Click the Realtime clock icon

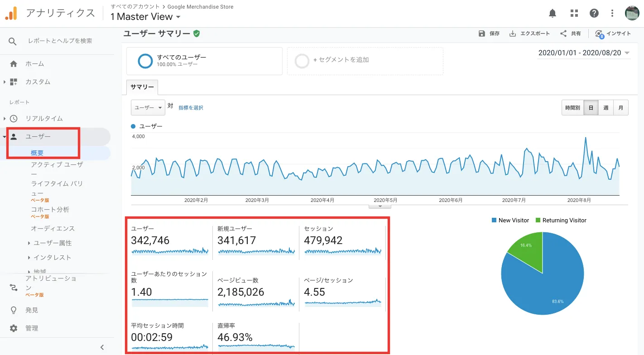coord(14,119)
